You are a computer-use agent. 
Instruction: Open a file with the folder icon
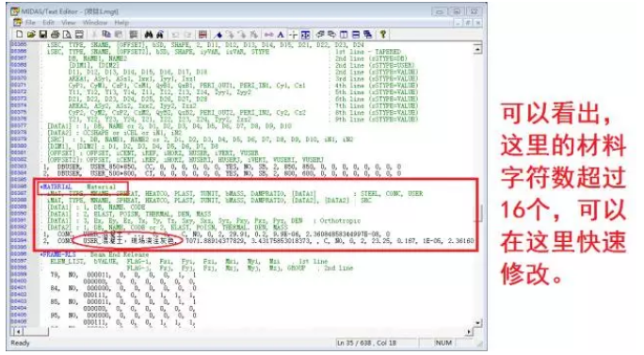tap(31, 35)
